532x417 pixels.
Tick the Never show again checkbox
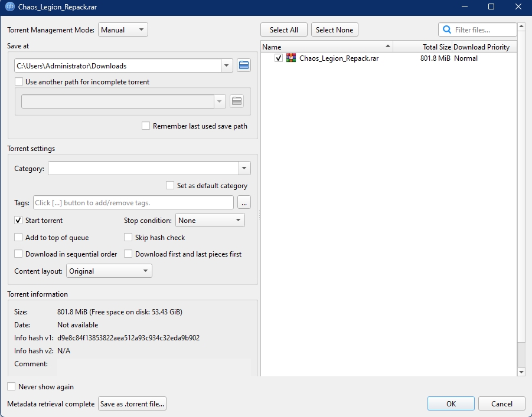coord(11,386)
